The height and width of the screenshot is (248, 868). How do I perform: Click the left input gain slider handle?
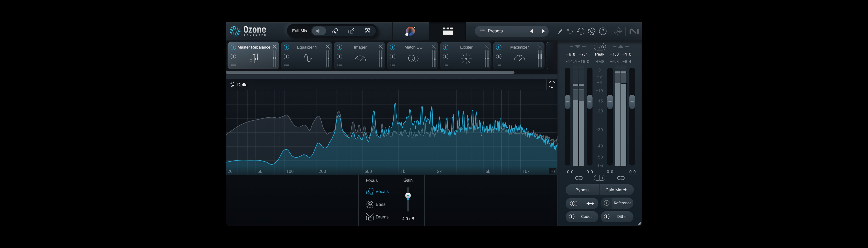(x=567, y=102)
